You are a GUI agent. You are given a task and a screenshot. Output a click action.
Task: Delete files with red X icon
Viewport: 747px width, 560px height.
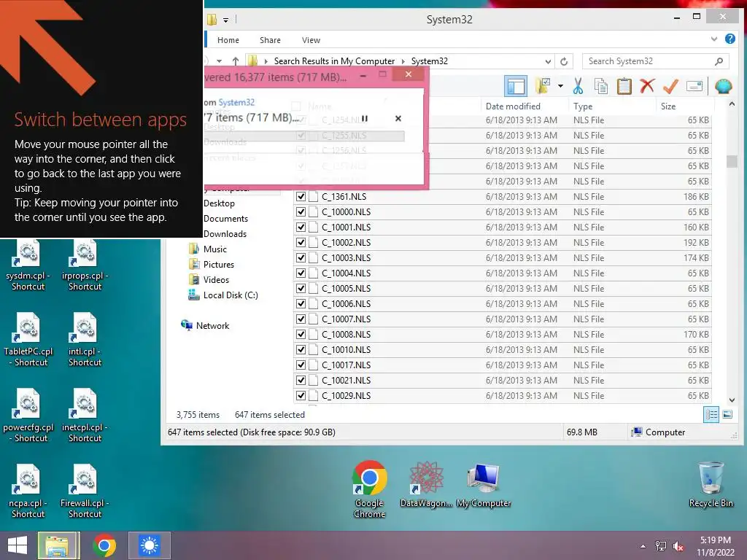(647, 86)
